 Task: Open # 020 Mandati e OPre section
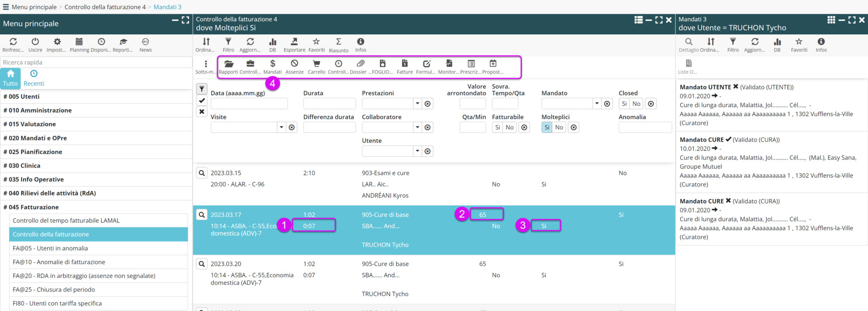pyautogui.click(x=35, y=138)
